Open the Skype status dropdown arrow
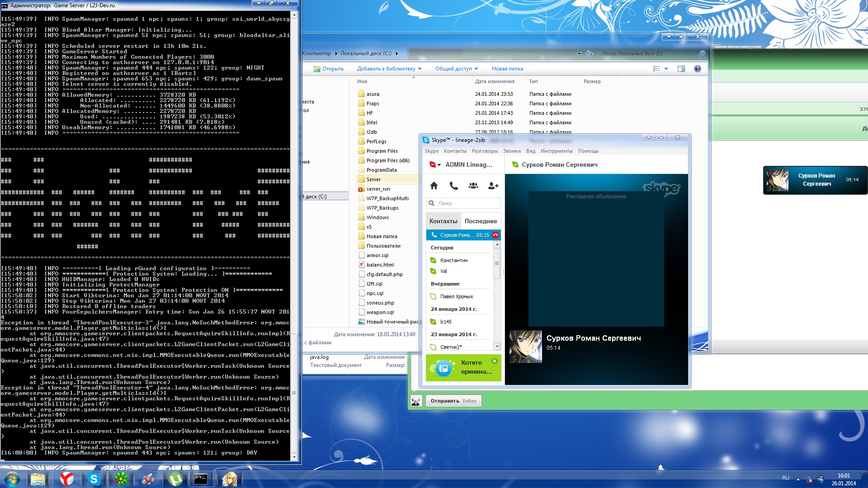This screenshot has height=488, width=868. coord(439,165)
